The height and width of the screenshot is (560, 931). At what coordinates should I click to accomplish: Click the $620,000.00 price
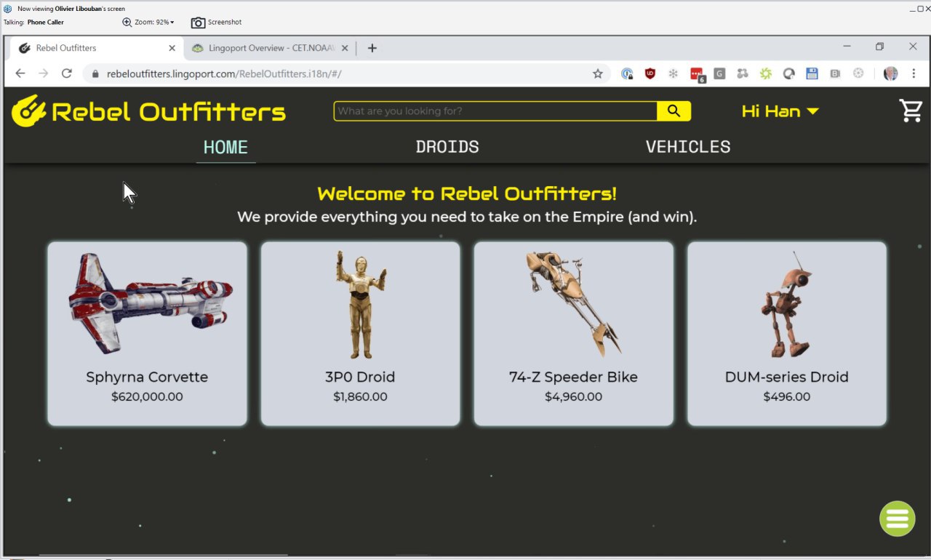pos(147,397)
